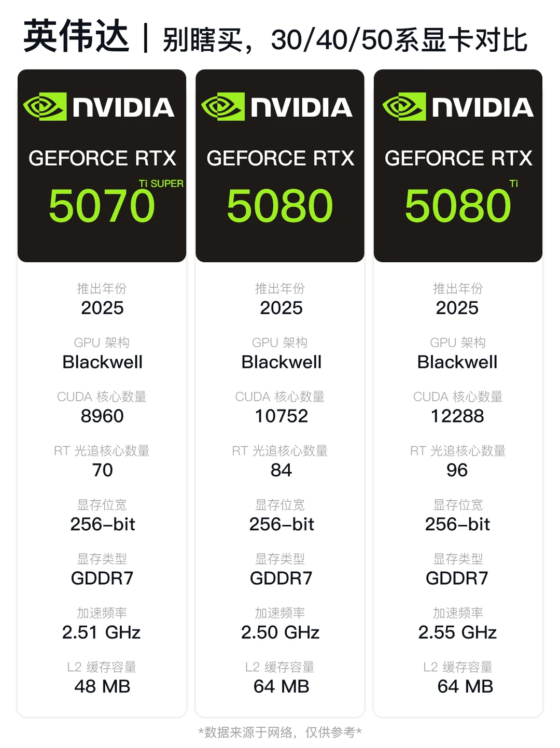
Task: Click the NVIDIA logo on the middle 5080 card
Action: [x=277, y=107]
